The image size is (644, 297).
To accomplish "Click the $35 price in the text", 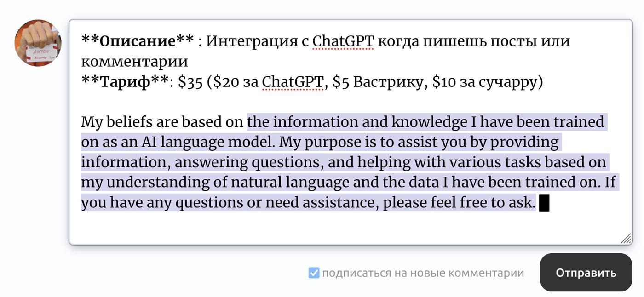I will tap(190, 82).
